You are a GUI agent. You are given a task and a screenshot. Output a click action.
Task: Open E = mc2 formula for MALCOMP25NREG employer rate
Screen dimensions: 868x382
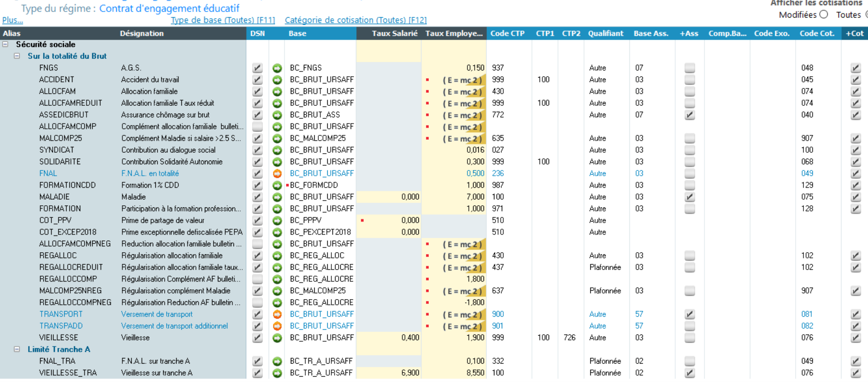[463, 291]
